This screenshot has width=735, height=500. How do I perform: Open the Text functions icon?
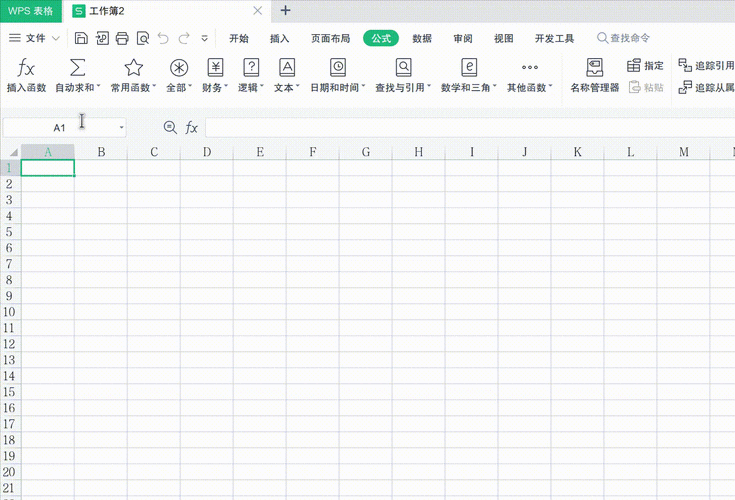(x=287, y=67)
